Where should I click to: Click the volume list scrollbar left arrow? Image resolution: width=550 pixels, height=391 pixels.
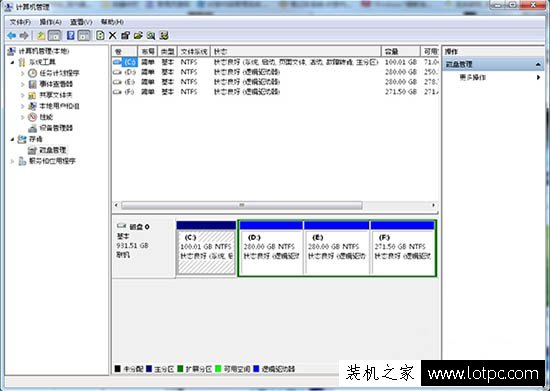(116, 205)
